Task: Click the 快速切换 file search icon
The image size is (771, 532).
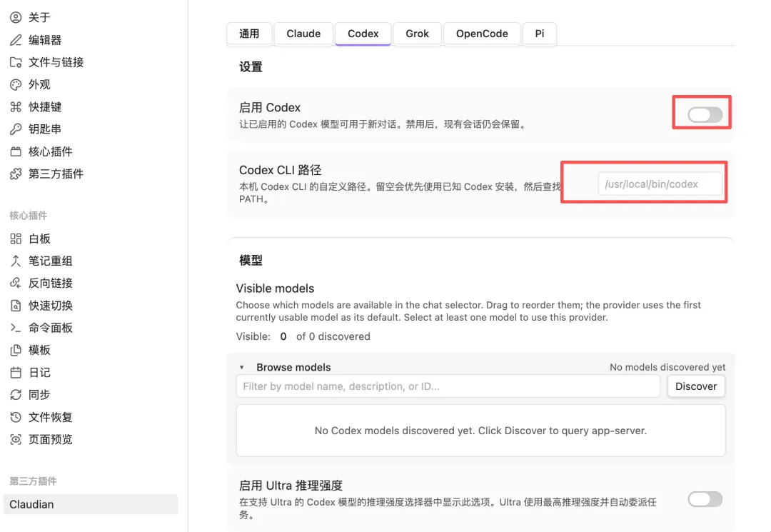Action: pyautogui.click(x=16, y=306)
